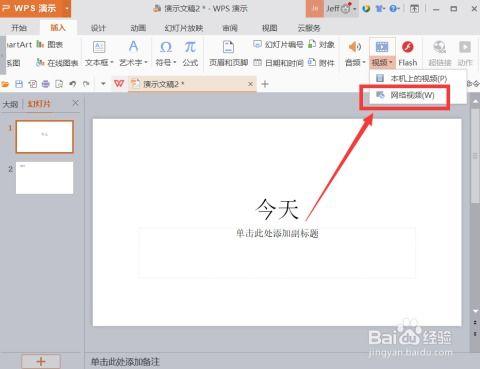
Task: Expand the 音频 dropdown arrow
Action: pos(364,62)
